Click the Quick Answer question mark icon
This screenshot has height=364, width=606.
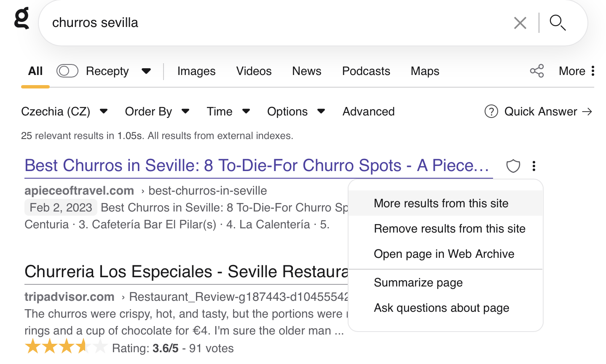coord(491,112)
